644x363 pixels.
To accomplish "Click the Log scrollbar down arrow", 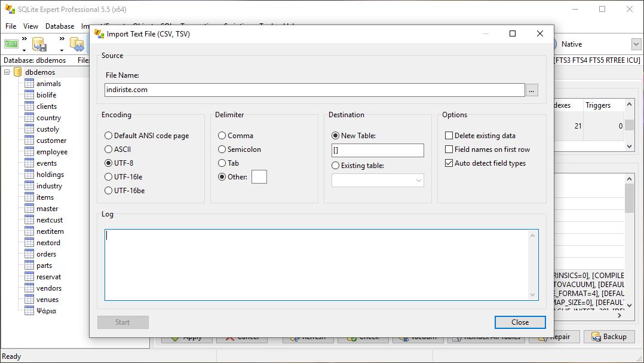I will [533, 294].
